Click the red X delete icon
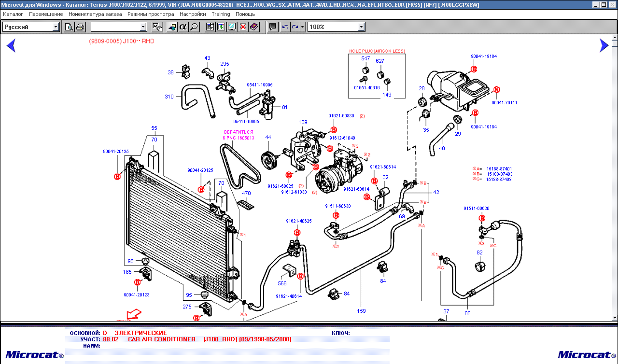 click(243, 27)
